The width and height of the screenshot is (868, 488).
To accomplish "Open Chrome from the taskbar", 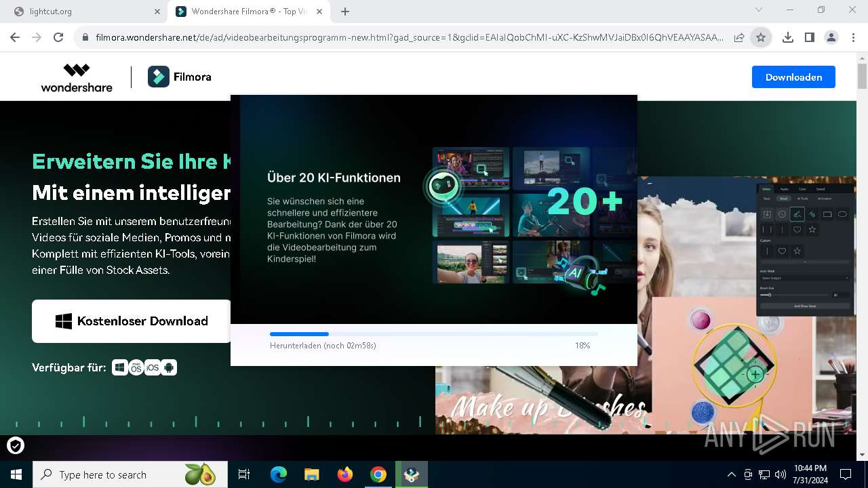I will pos(378,474).
